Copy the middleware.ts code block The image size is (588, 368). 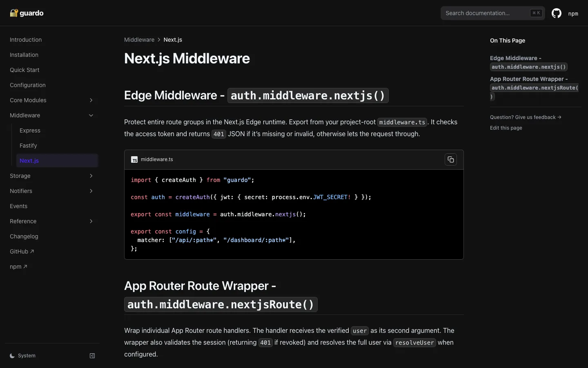[x=451, y=159]
